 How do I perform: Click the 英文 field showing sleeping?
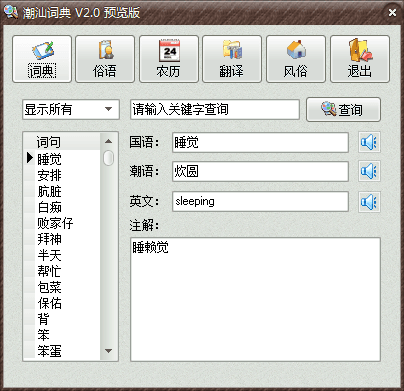(260, 201)
